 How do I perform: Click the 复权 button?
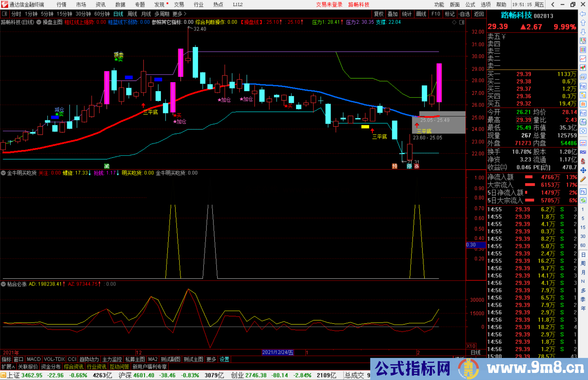(378, 14)
